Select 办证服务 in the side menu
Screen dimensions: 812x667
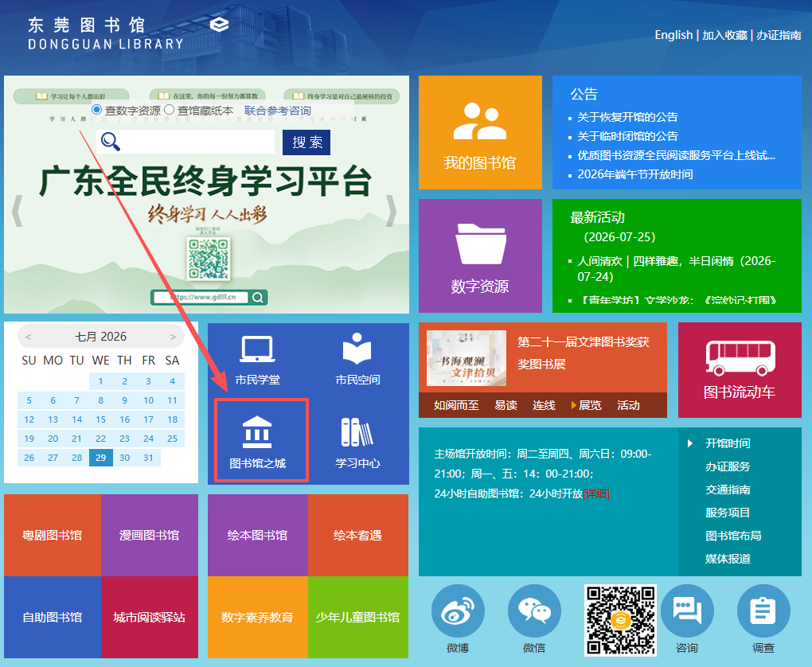click(x=728, y=466)
